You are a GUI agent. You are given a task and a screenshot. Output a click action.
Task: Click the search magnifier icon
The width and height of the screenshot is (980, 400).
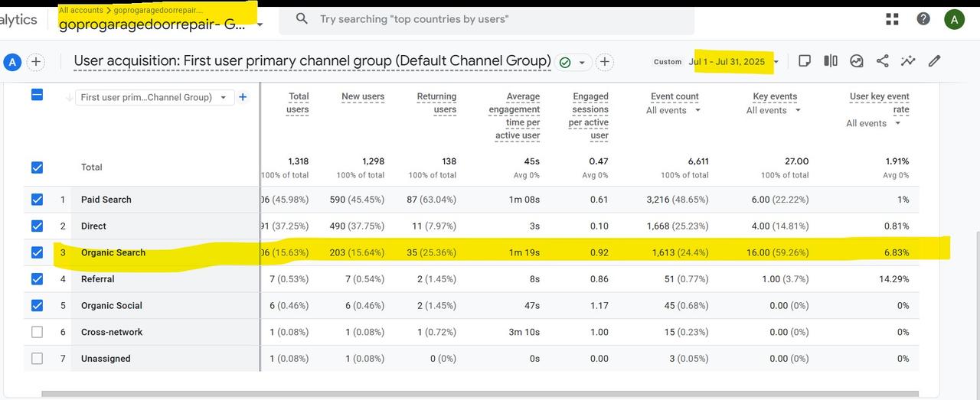coord(302,19)
